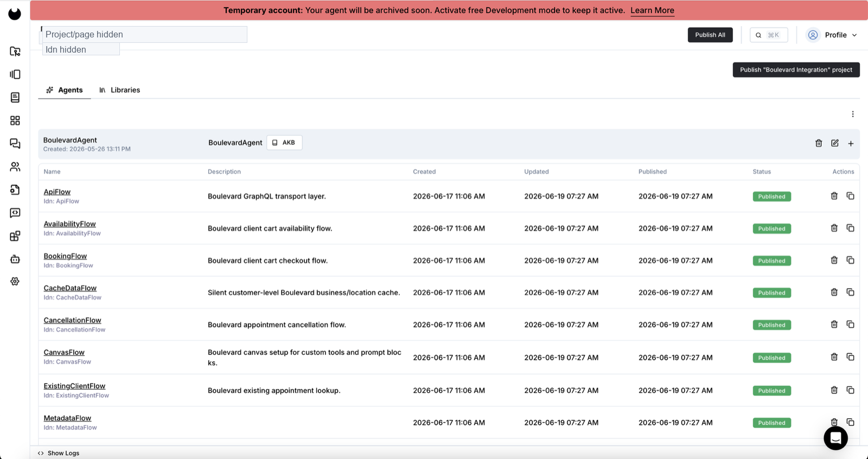Click the Description column header
Screen dimensions: 868x459
coord(224,171)
